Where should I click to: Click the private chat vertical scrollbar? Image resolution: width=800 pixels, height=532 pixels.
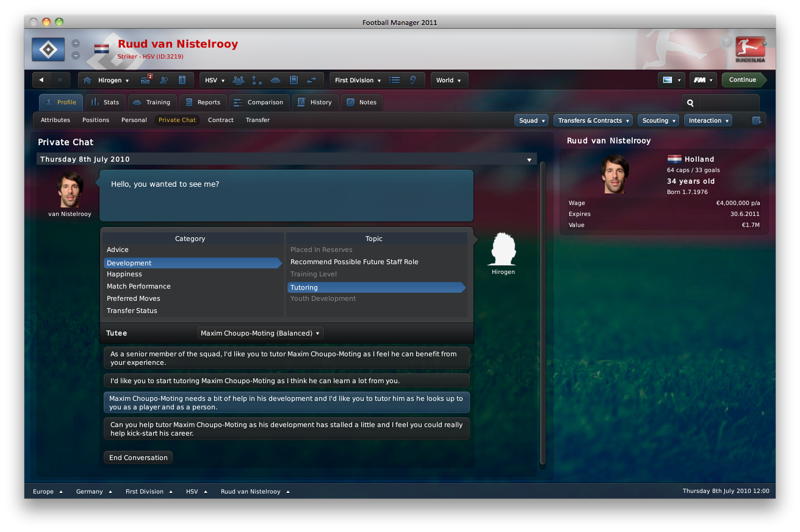click(542, 314)
